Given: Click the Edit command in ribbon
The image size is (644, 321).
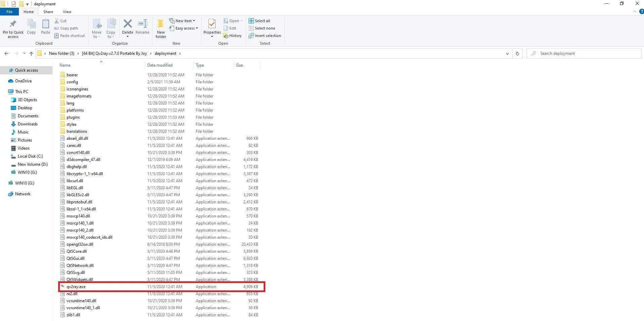Looking at the screenshot, I should 230,28.
